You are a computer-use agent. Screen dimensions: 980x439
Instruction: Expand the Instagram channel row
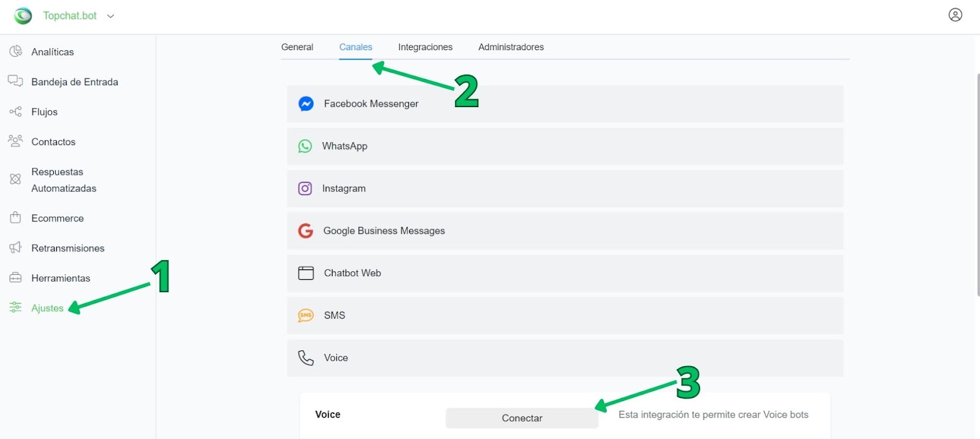tap(565, 189)
